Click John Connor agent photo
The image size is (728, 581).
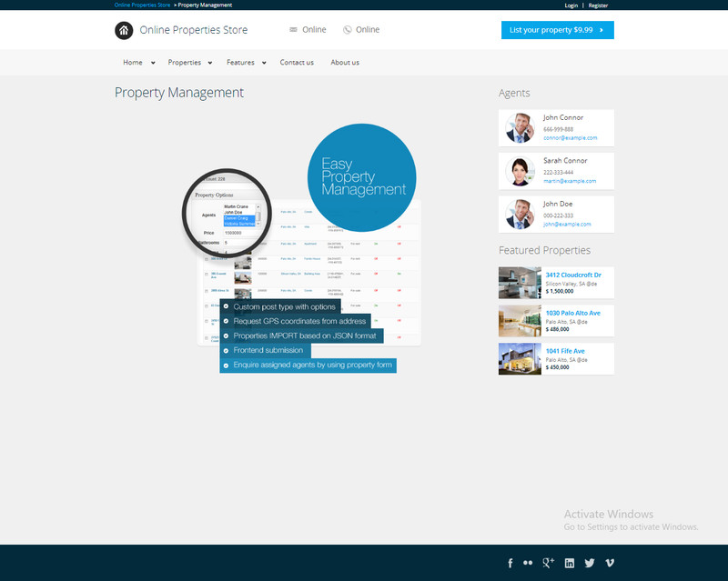pyautogui.click(x=520, y=128)
